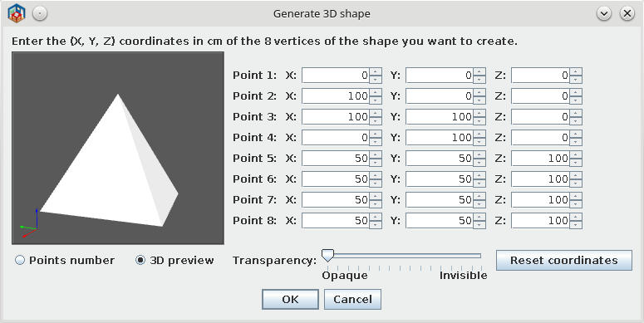The height and width of the screenshot is (323, 644).
Task: Click the shade window chevron icon
Action: [604, 13]
